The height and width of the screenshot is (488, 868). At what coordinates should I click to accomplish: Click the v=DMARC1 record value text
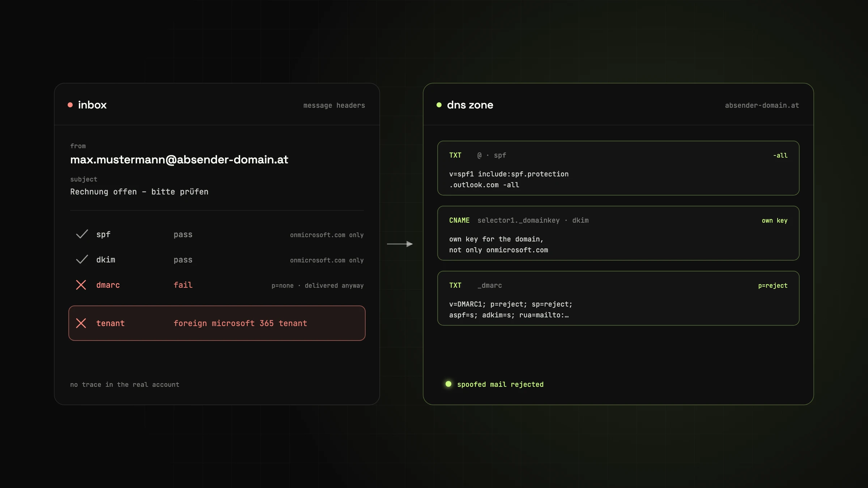pos(511,309)
